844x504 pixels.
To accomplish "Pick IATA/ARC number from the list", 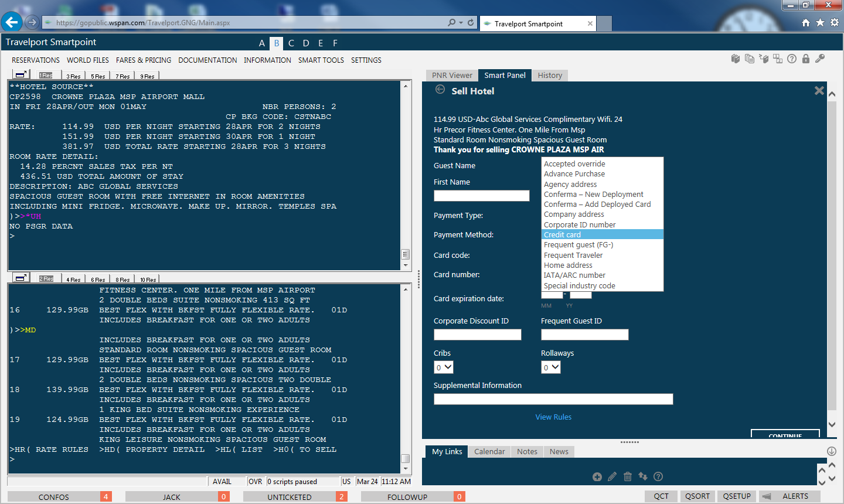I will coord(603,275).
